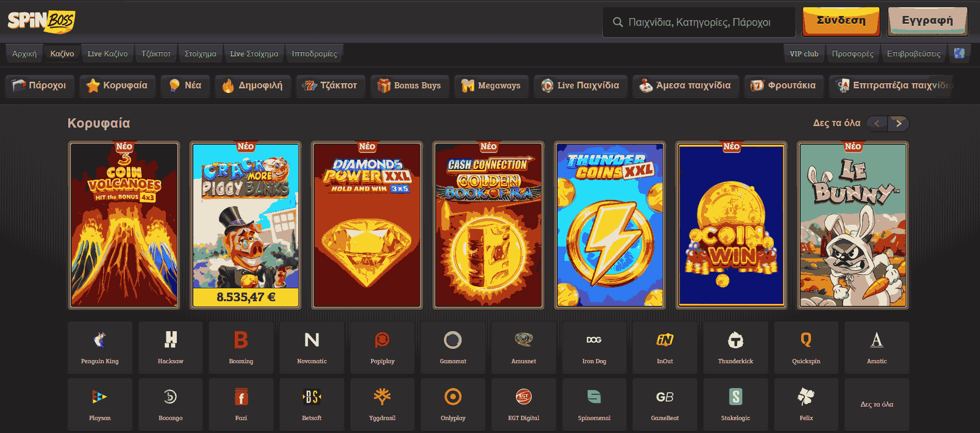Go to next Κορυφαία carousel page
Viewport: 980px width, 433px height.
(899, 123)
